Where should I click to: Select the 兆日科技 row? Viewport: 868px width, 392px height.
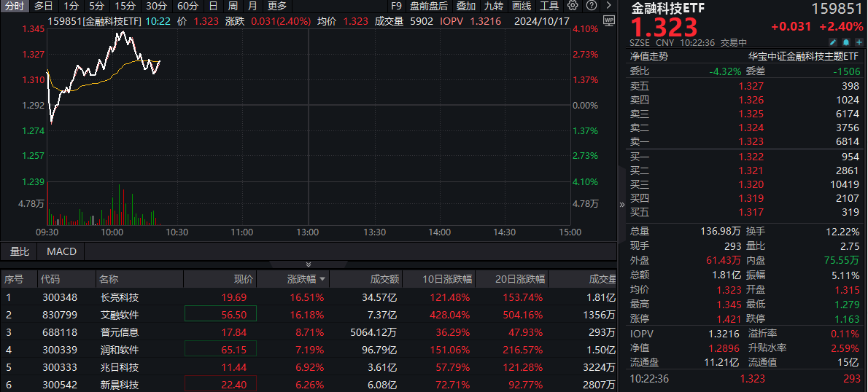(309, 368)
